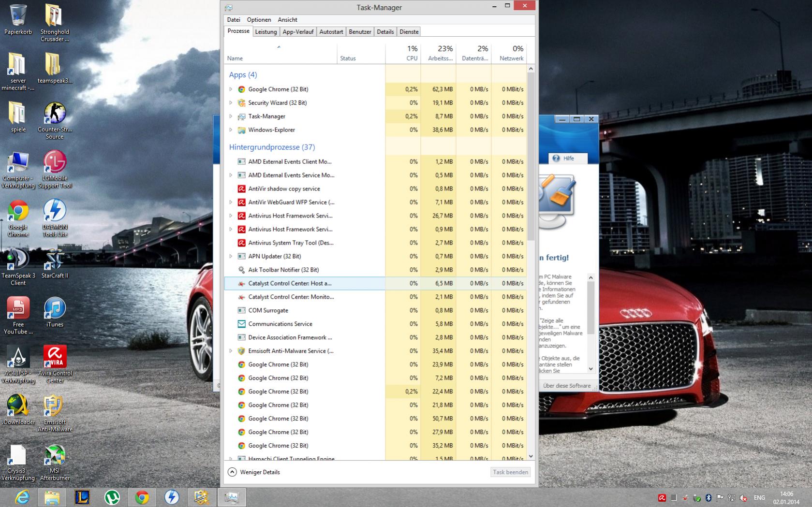The image size is (812, 507).
Task: Expand Emsisoft Anti-Malware Service row
Action: click(x=231, y=351)
